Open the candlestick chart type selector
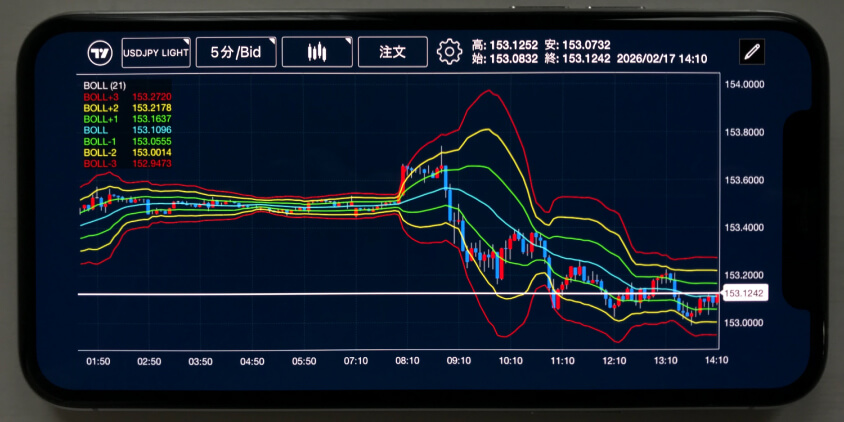 (316, 52)
